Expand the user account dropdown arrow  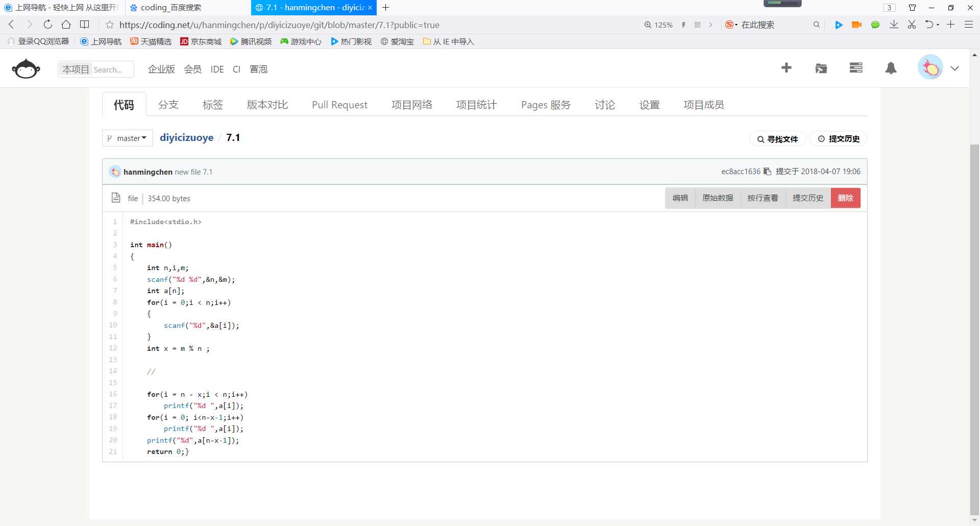click(x=955, y=68)
